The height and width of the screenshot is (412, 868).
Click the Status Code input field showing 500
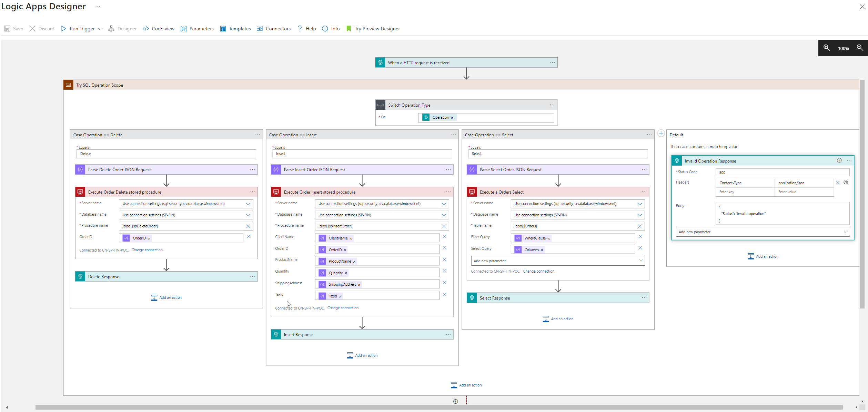(x=782, y=172)
